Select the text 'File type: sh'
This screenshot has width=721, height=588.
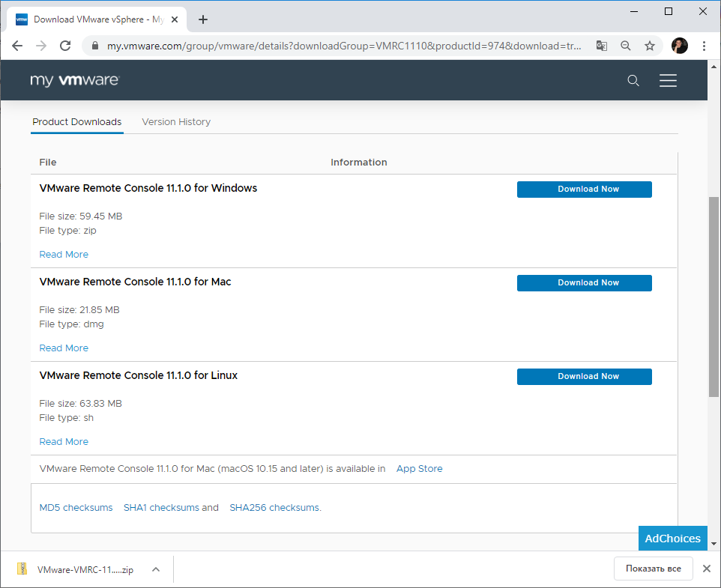(66, 418)
